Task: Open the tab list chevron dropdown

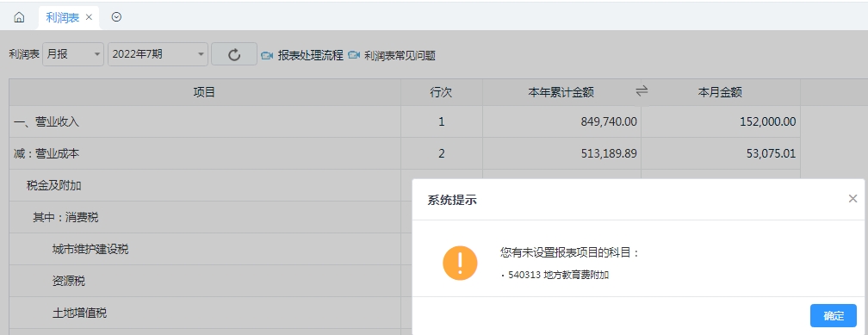Action: [x=116, y=17]
